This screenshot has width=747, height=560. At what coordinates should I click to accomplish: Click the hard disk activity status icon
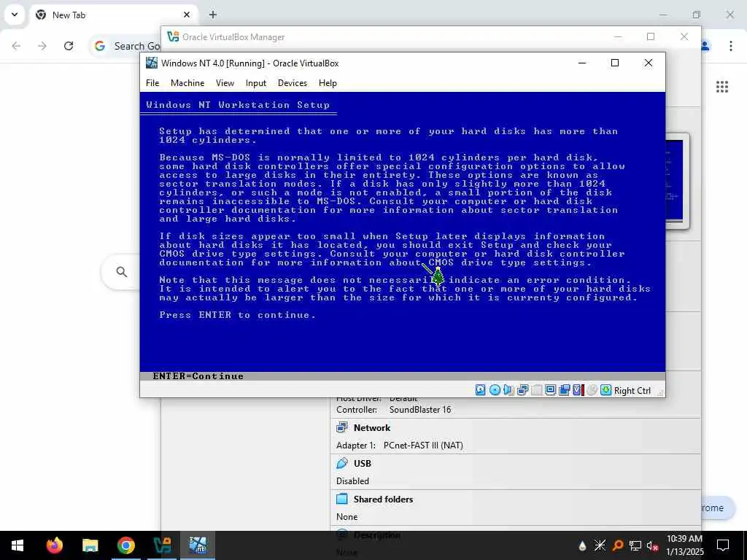(480, 391)
